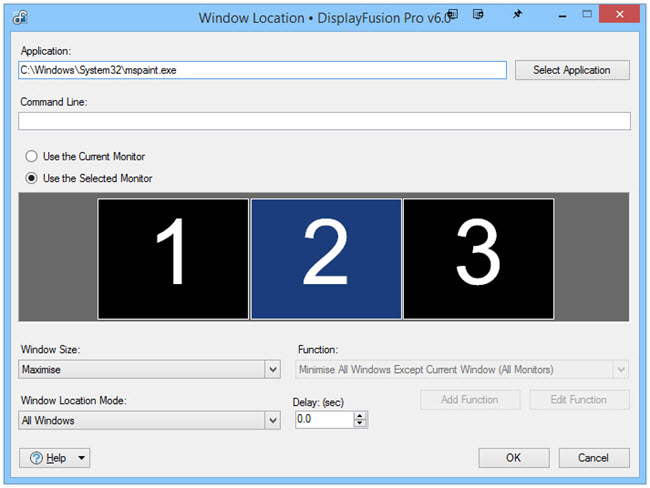Click the Command Line input field
The height and width of the screenshot is (488, 650).
(x=324, y=121)
